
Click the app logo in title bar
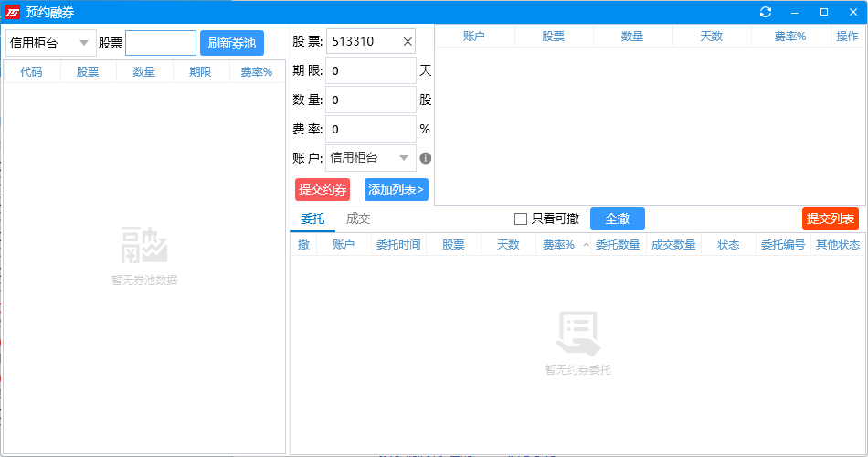[x=12, y=12]
